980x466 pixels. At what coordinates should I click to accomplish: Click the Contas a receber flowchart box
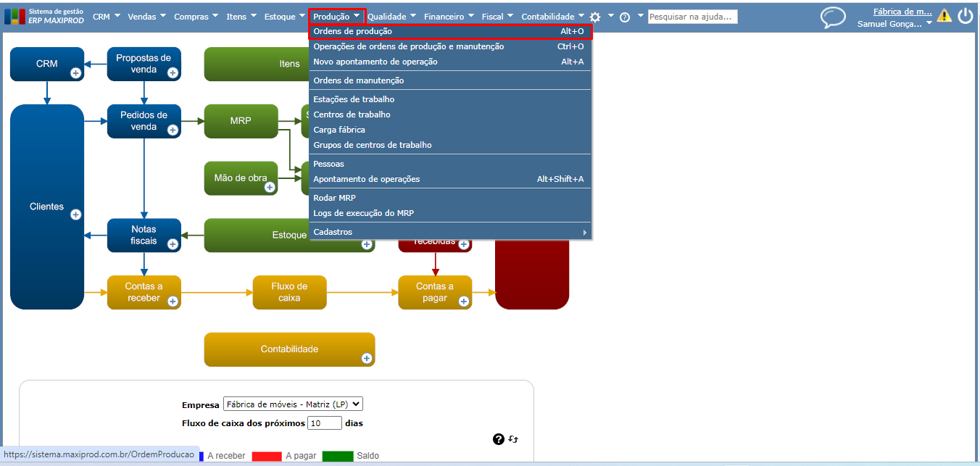[144, 292]
